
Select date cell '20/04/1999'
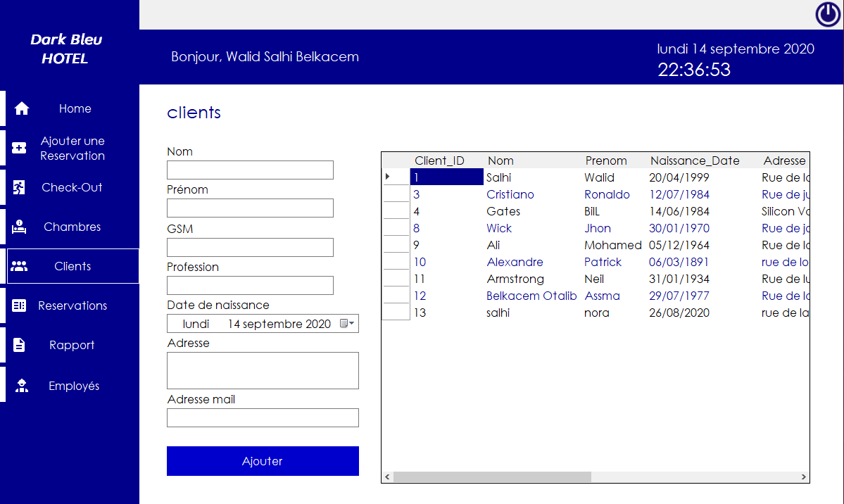tap(679, 177)
